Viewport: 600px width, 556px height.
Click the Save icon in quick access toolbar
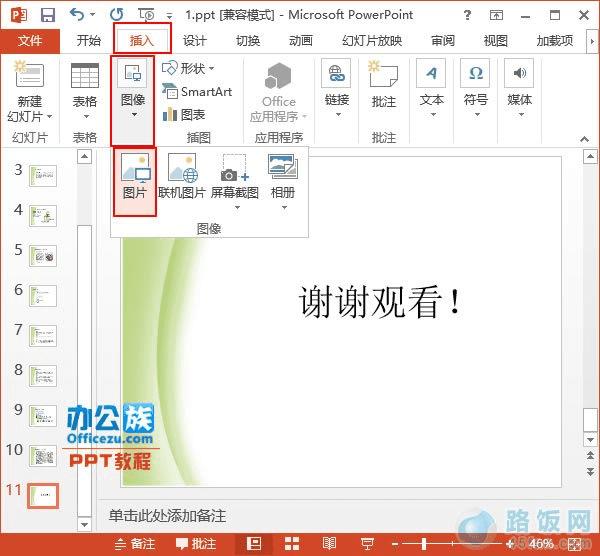(x=48, y=15)
